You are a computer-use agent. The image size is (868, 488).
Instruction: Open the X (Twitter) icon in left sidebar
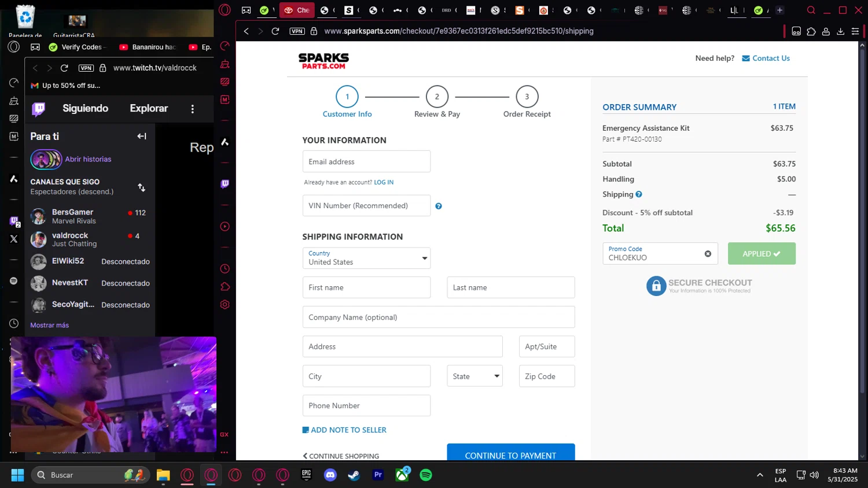(x=14, y=239)
